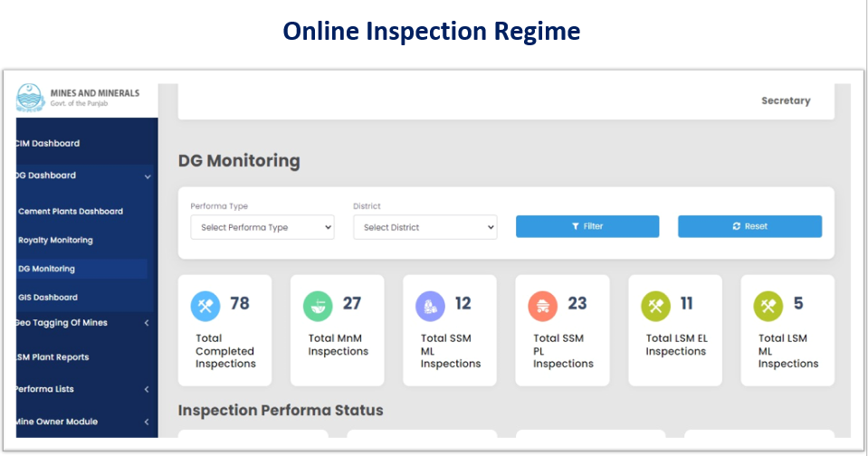Viewport: 868px width, 456px height.
Task: Open the Select District dropdown
Action: pos(424,228)
